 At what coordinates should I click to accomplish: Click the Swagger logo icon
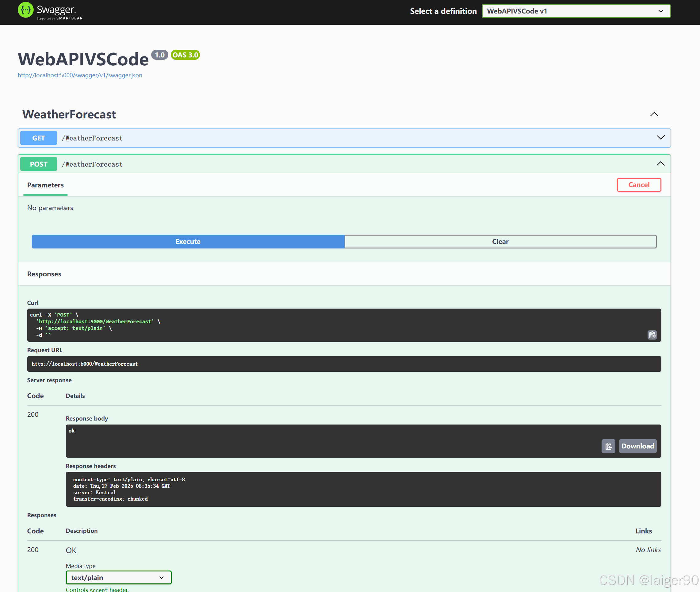pyautogui.click(x=25, y=10)
